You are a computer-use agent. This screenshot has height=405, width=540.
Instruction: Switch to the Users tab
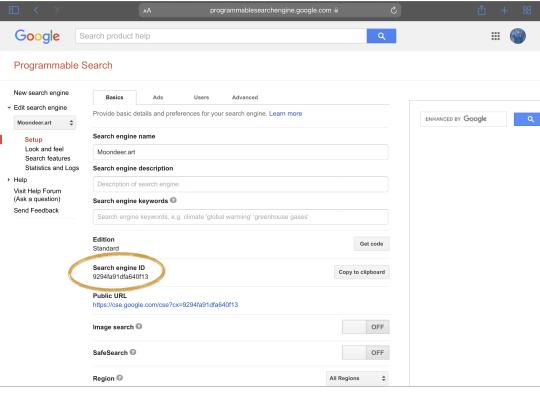tap(201, 97)
